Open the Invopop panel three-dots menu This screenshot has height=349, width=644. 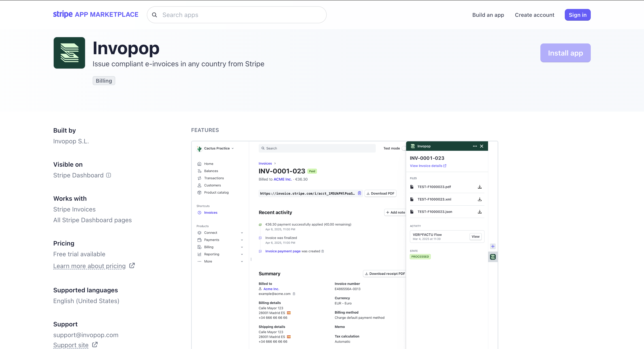click(x=475, y=146)
